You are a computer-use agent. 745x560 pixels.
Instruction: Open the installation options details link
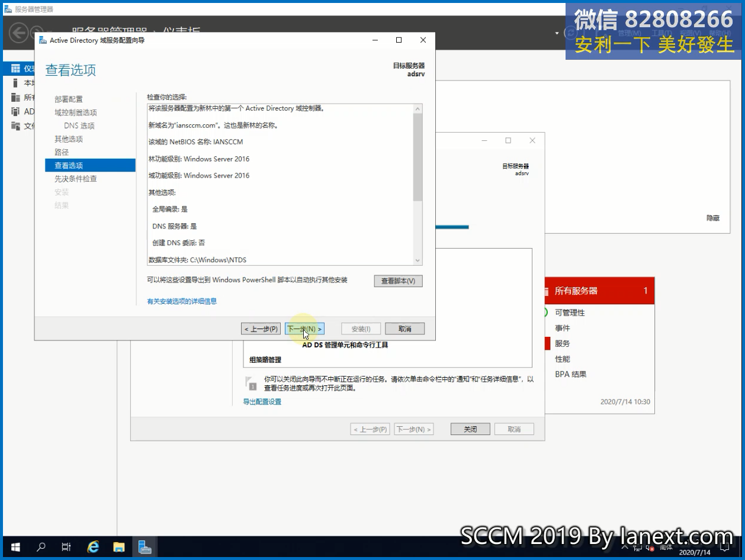click(182, 301)
